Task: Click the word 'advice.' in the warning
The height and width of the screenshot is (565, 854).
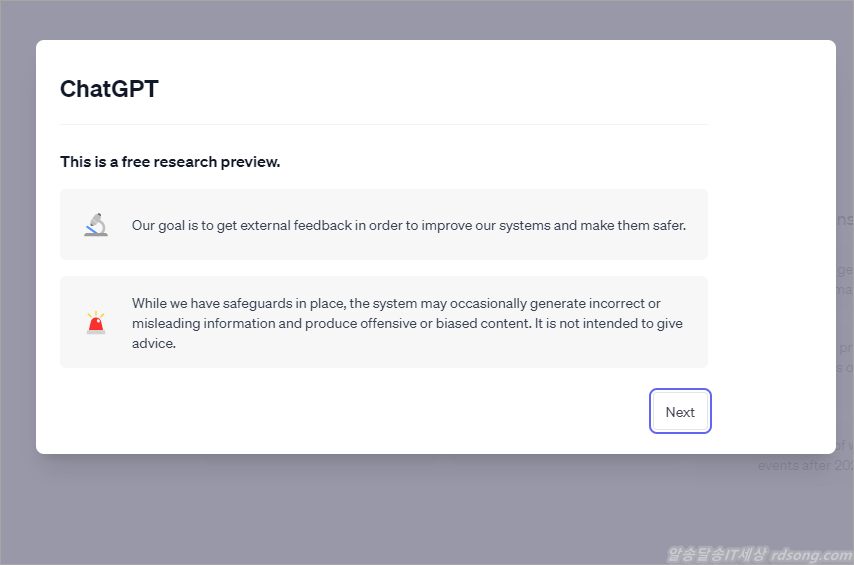Action: point(153,343)
